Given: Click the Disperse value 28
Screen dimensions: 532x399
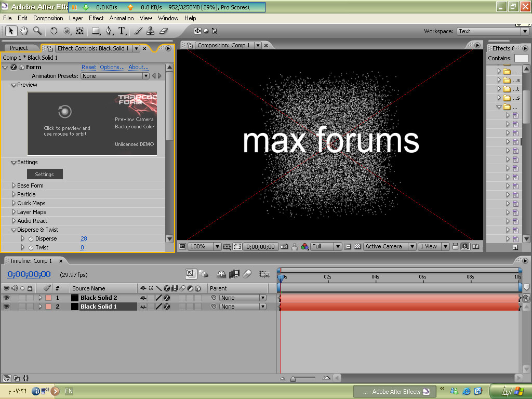Looking at the screenshot, I should 84,239.
